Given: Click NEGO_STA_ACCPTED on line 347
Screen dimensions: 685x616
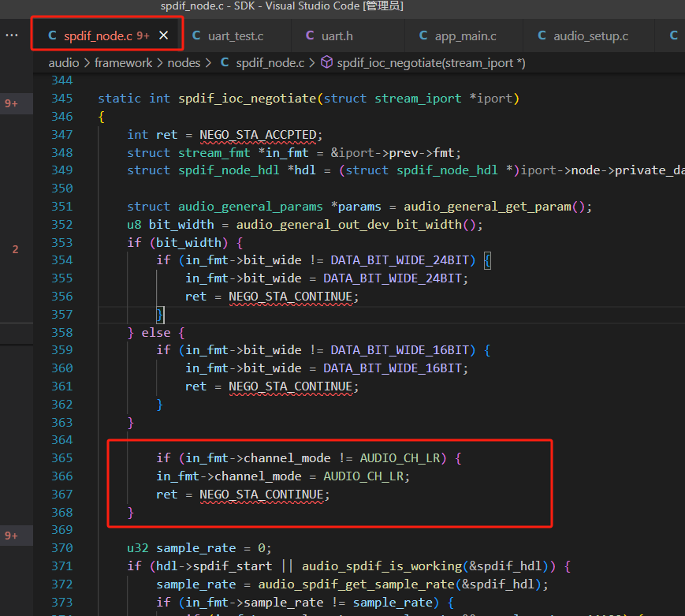Looking at the screenshot, I should point(258,135).
